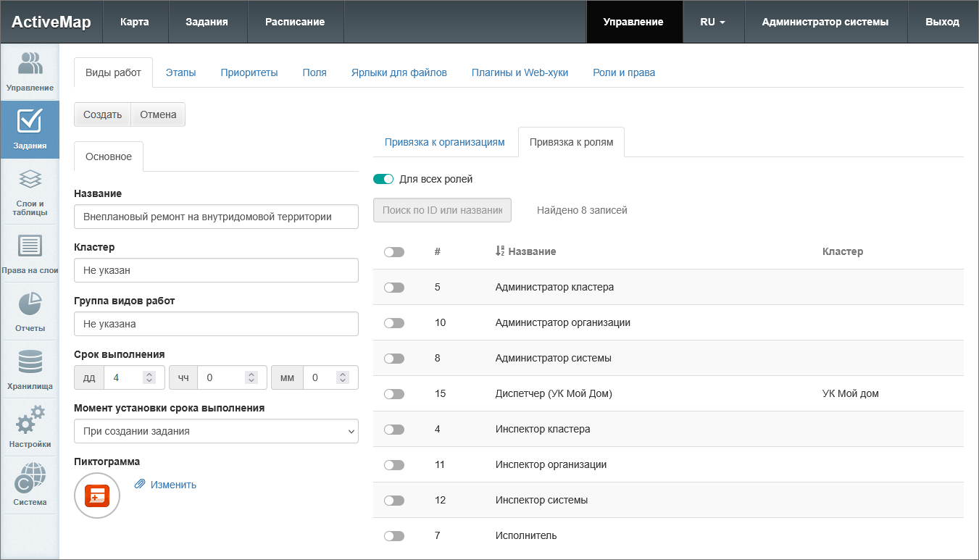This screenshot has height=560, width=979.
Task: Expand the Момент установки срока выполнения dropdown
Action: (x=216, y=431)
